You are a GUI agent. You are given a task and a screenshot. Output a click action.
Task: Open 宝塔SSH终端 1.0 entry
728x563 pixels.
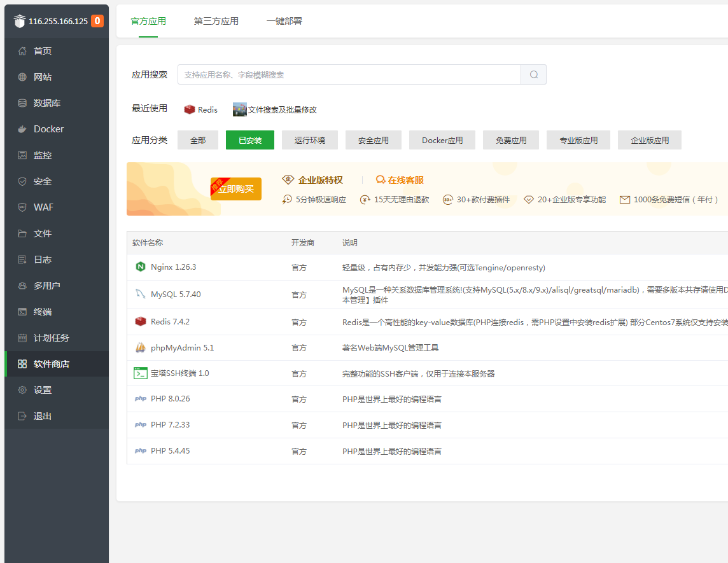tap(179, 373)
